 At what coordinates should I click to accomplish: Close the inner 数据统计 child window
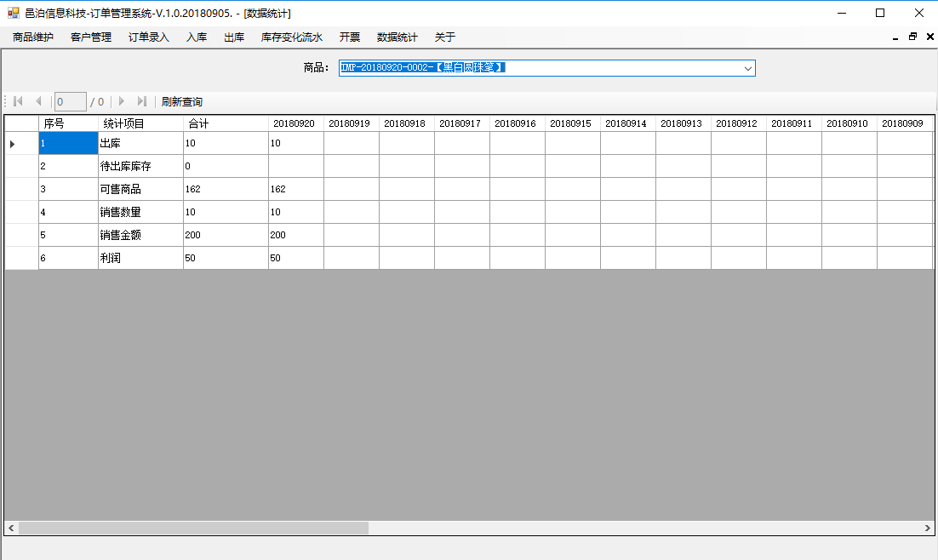[929, 37]
